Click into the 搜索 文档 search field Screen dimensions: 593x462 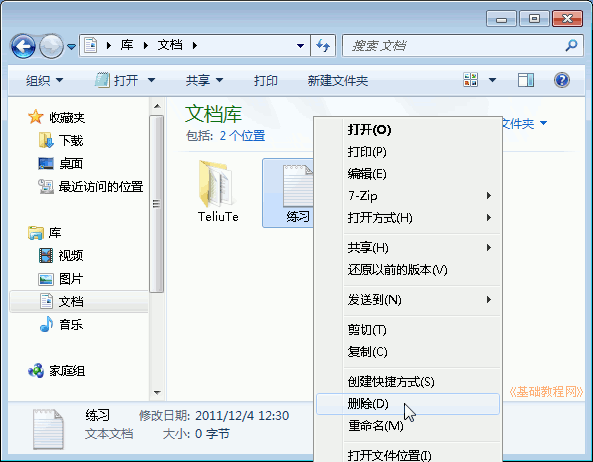click(454, 46)
